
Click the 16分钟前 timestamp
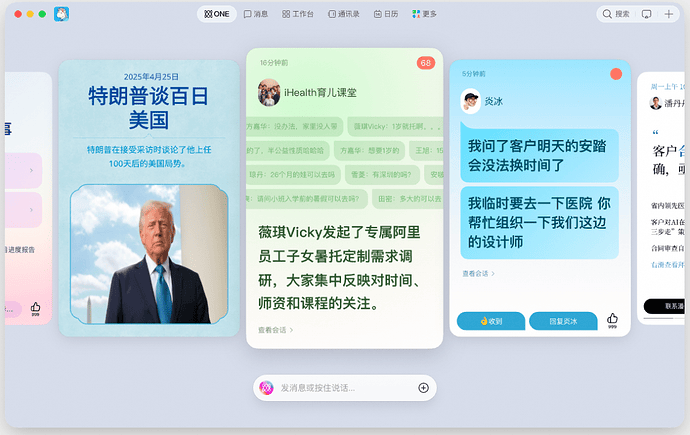[x=274, y=63]
